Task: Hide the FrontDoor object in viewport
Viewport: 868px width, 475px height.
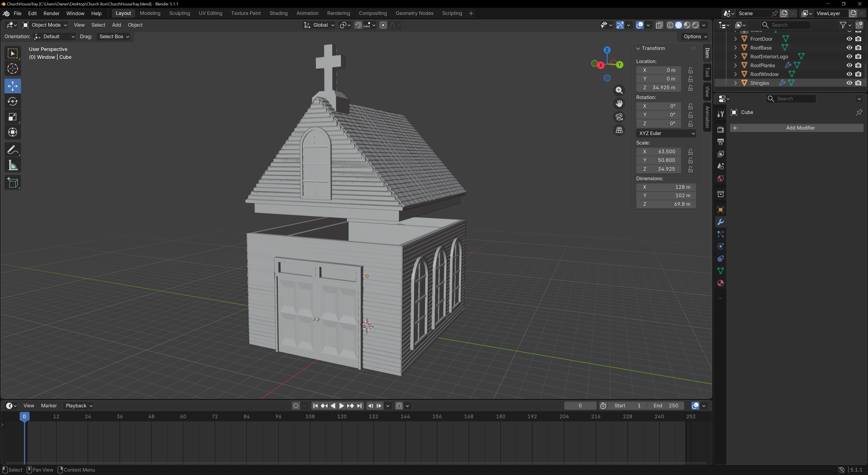Action: pos(849,39)
